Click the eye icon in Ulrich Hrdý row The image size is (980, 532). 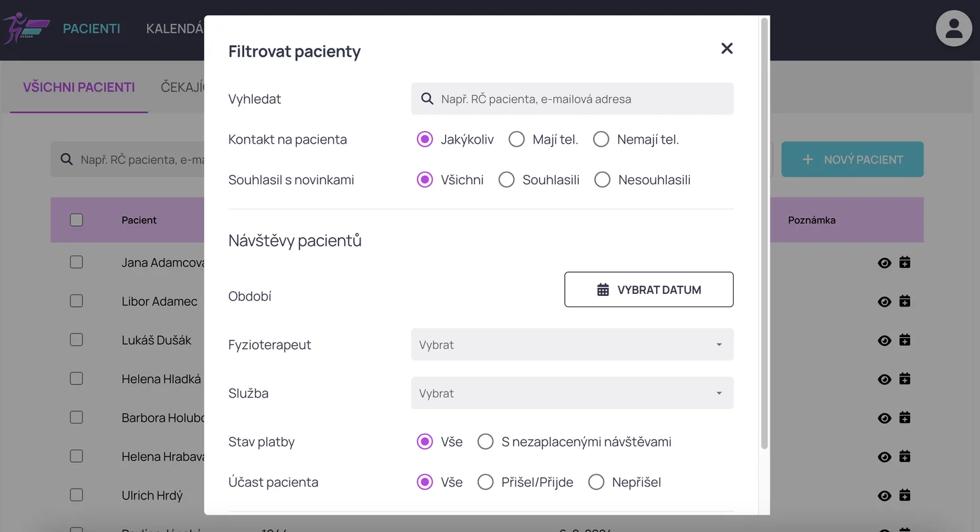tap(884, 495)
